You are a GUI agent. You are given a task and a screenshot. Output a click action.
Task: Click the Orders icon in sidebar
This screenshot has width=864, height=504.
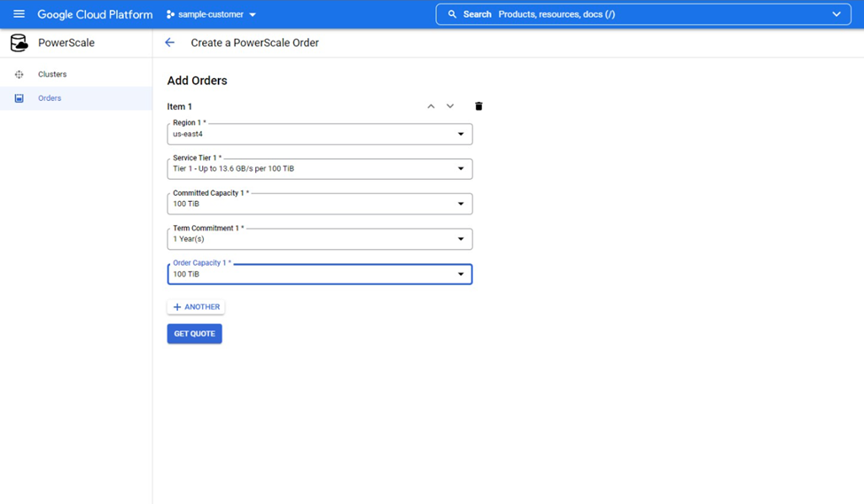point(19,98)
